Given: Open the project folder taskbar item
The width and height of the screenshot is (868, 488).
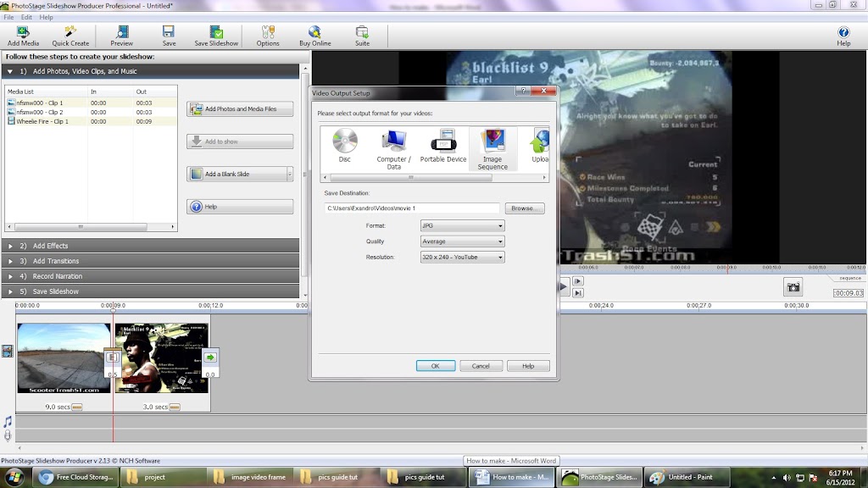Looking at the screenshot, I should coord(164,477).
